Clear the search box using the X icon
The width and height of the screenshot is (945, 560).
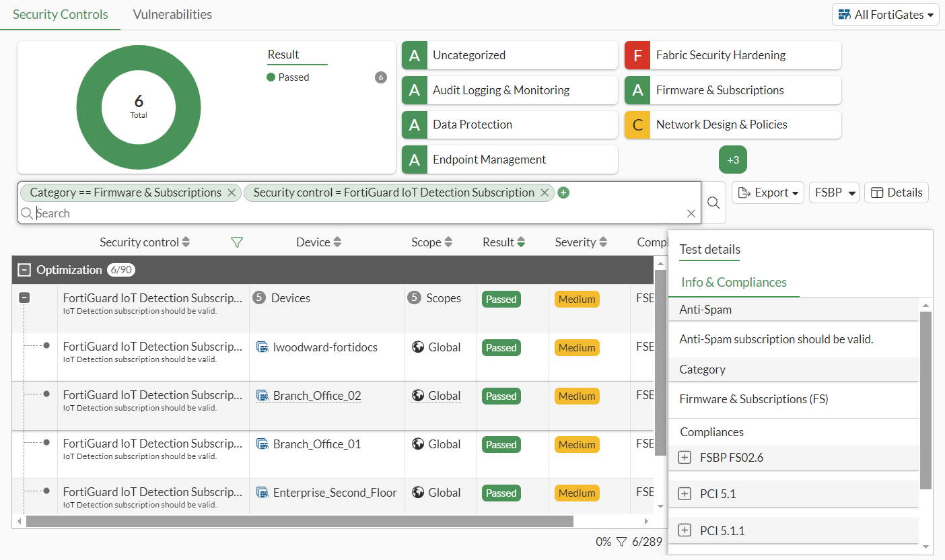pos(691,213)
